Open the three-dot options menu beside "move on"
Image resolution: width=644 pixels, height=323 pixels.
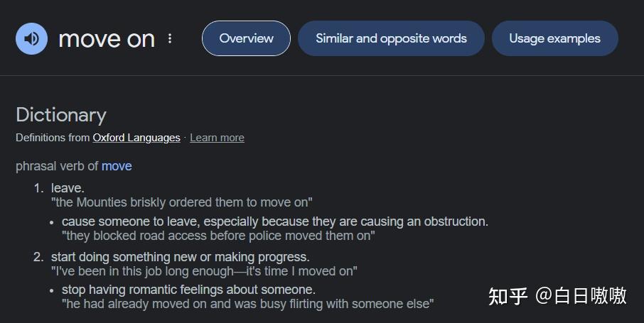click(170, 38)
